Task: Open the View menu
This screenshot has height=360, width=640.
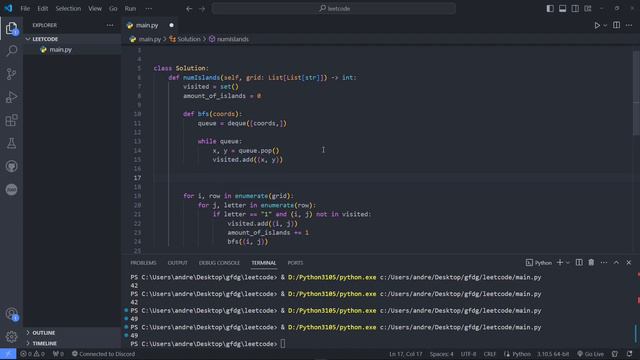Action: pos(95,9)
